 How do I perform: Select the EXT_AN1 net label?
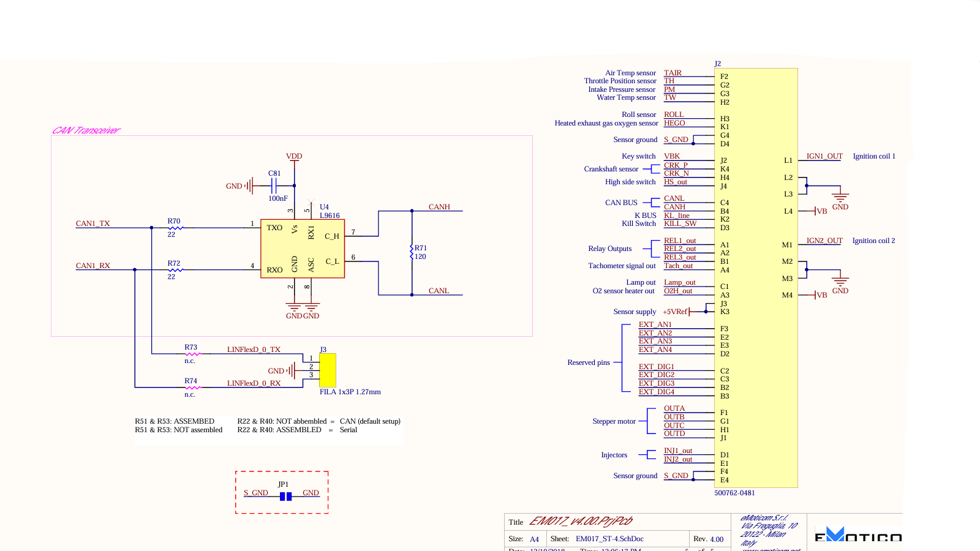[655, 324]
